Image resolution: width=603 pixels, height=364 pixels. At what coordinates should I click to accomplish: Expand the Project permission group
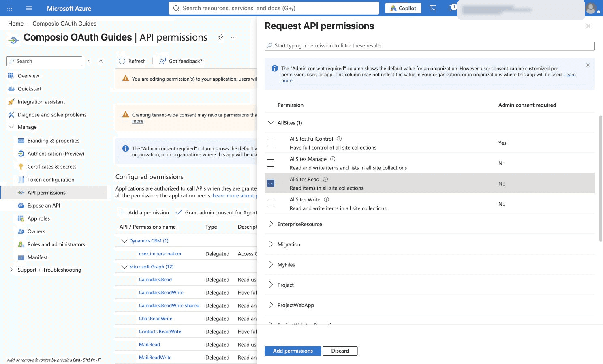[x=271, y=285]
